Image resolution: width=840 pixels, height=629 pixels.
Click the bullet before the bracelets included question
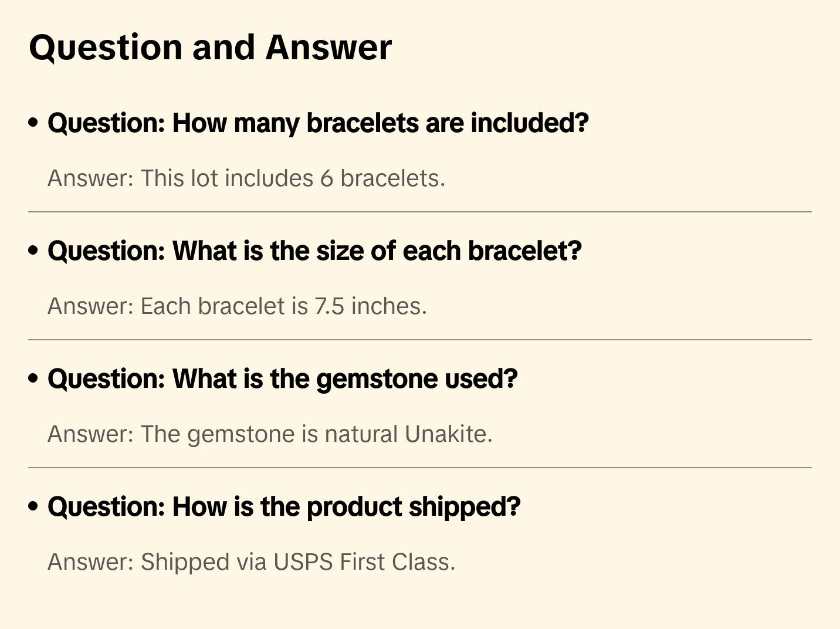pos(33,123)
